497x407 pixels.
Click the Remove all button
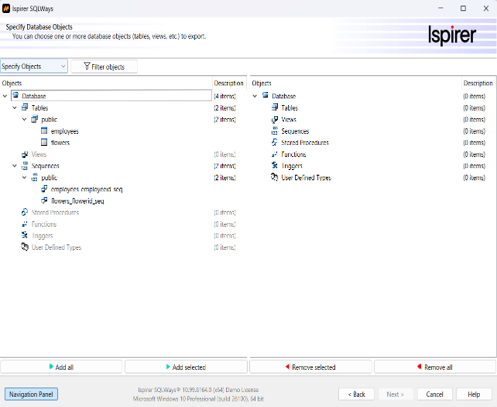click(x=435, y=367)
